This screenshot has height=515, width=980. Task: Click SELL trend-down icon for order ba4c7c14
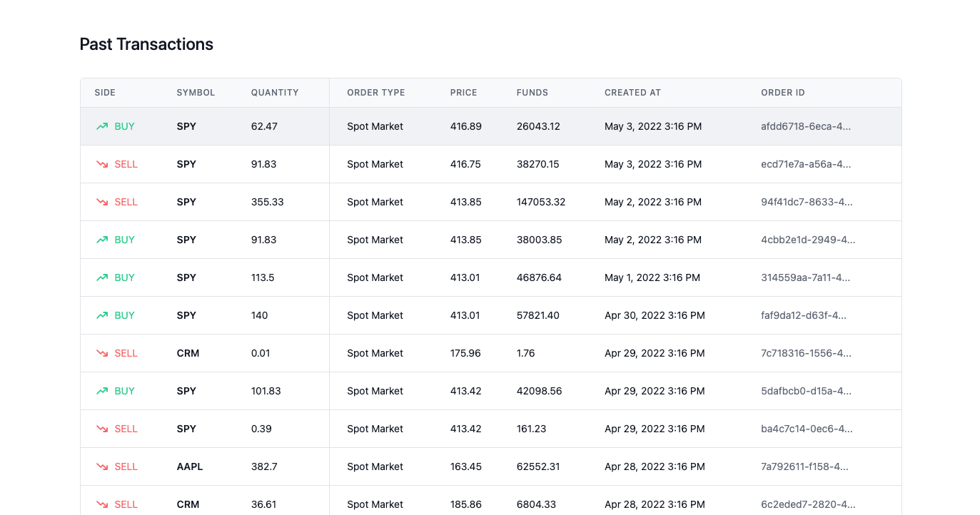click(x=102, y=429)
